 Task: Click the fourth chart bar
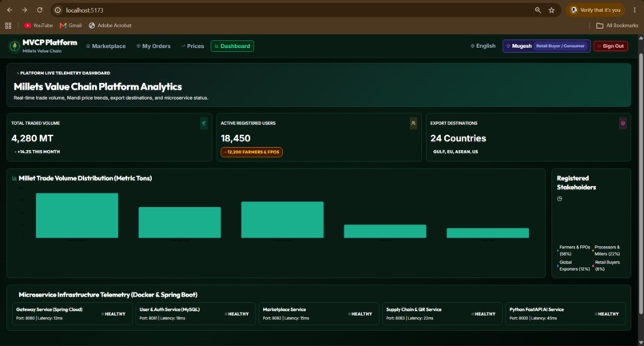click(385, 231)
